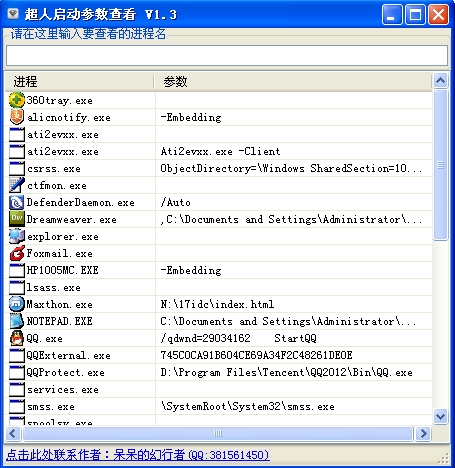Click the csrss.exe window icon
The image size is (455, 468).
click(x=17, y=168)
